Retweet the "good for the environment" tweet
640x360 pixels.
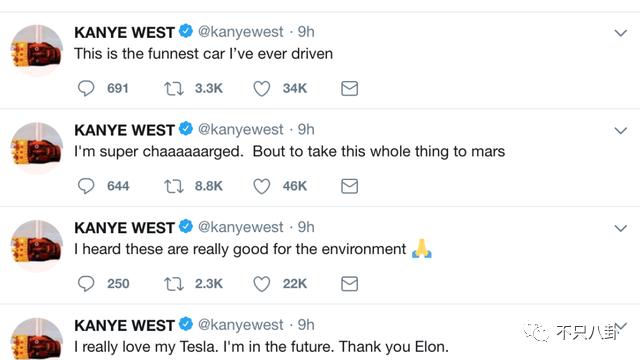(174, 284)
